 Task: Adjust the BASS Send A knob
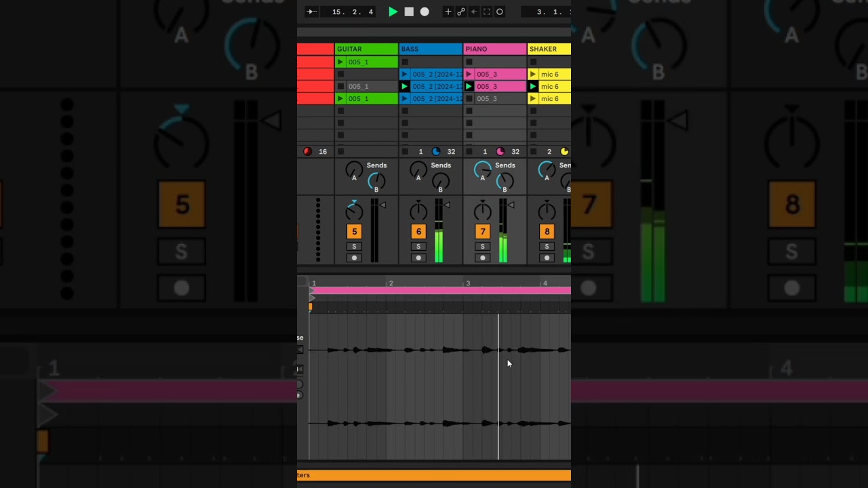[418, 169]
